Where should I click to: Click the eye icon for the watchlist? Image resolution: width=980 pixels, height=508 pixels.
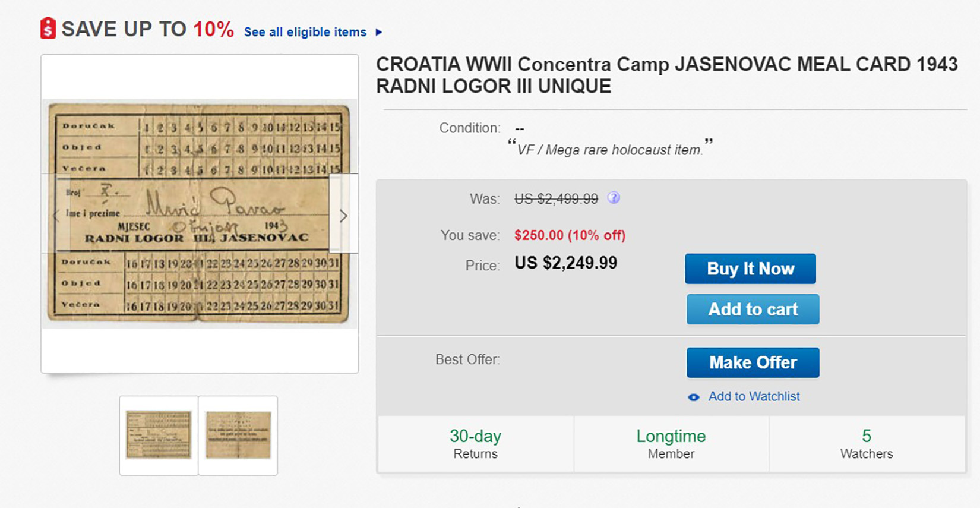click(x=693, y=397)
